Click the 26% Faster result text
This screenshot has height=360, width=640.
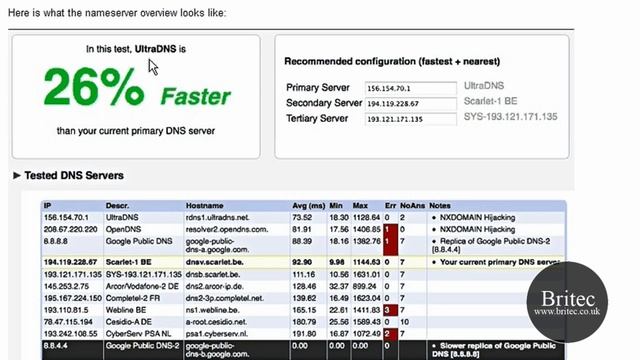tap(137, 87)
